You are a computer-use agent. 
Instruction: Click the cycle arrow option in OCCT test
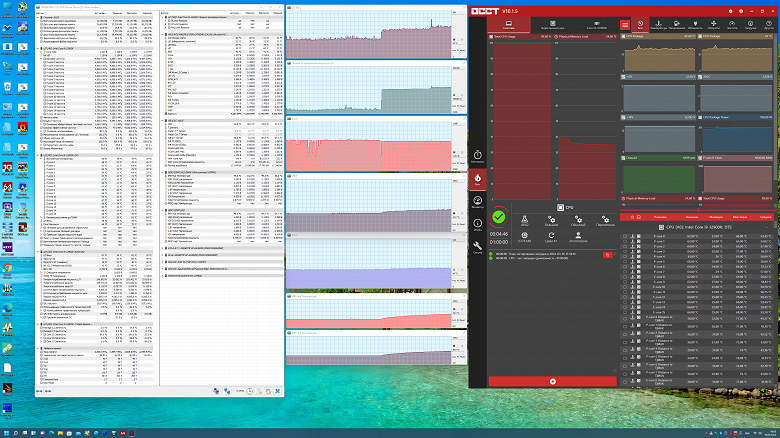551,237
